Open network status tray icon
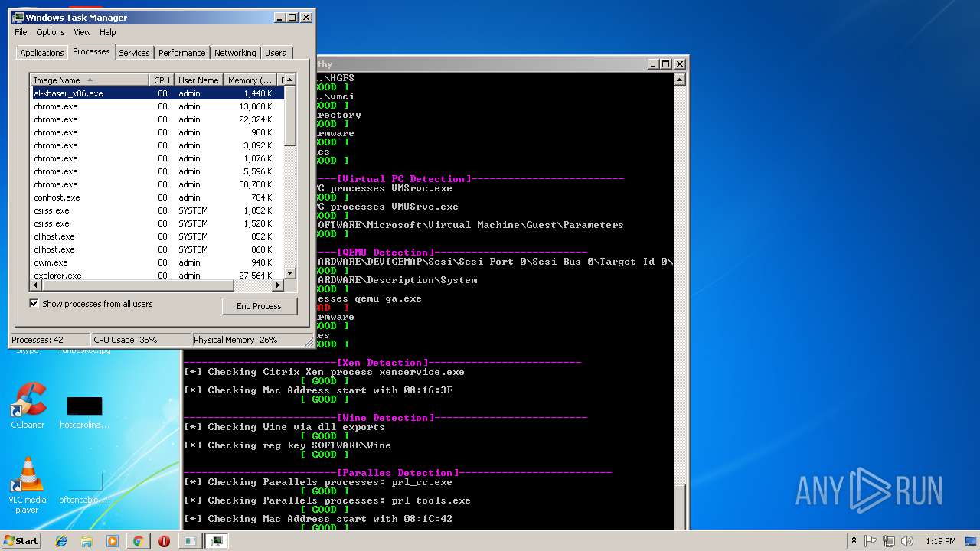The image size is (980, 551). [889, 541]
